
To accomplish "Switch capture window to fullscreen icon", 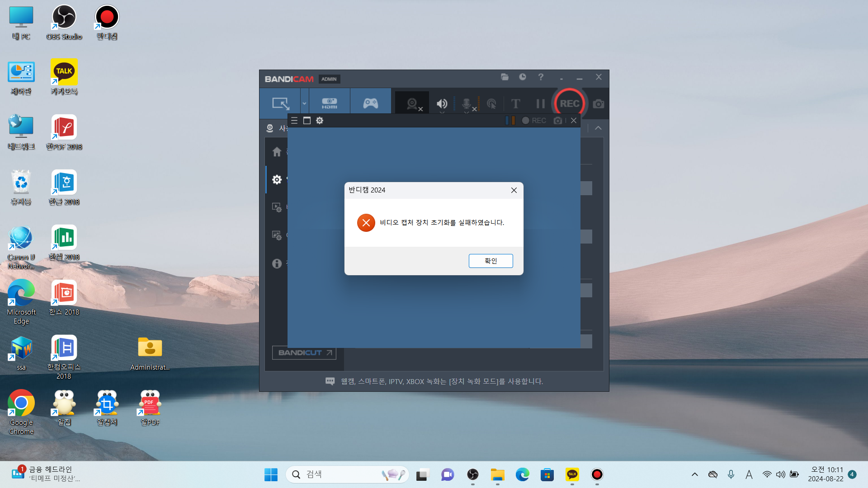I will coord(307,121).
